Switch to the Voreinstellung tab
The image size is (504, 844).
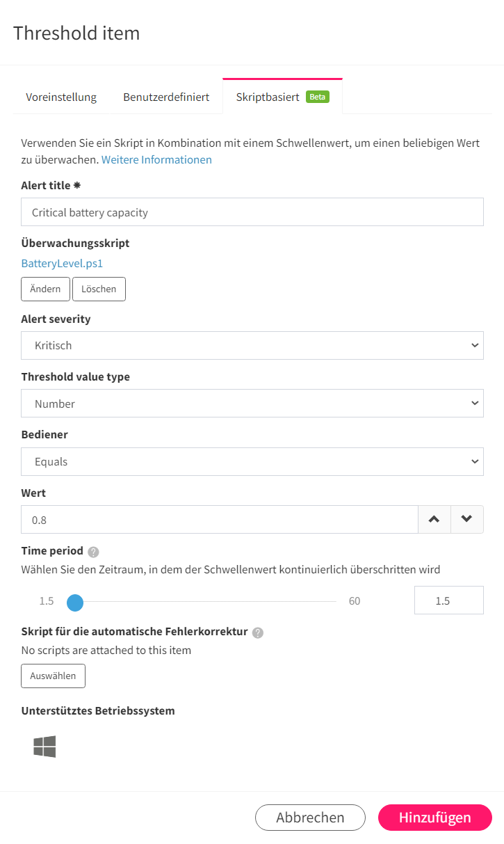click(61, 97)
